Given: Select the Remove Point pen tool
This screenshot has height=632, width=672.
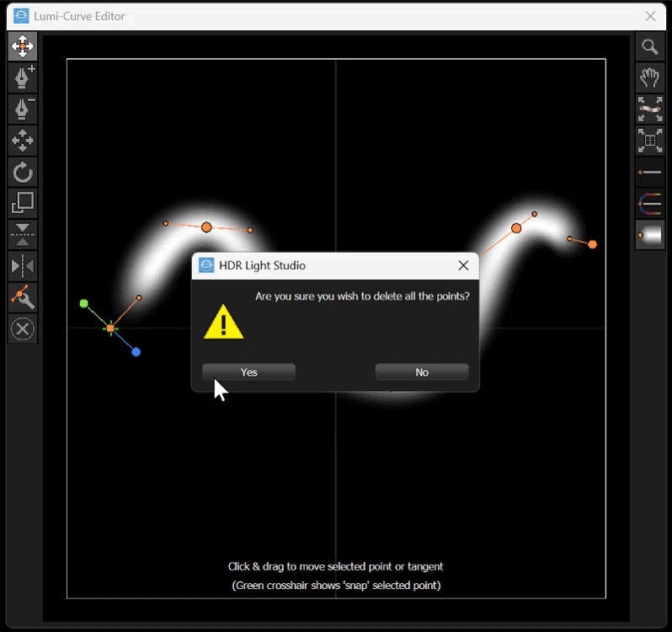Looking at the screenshot, I should coord(23,110).
